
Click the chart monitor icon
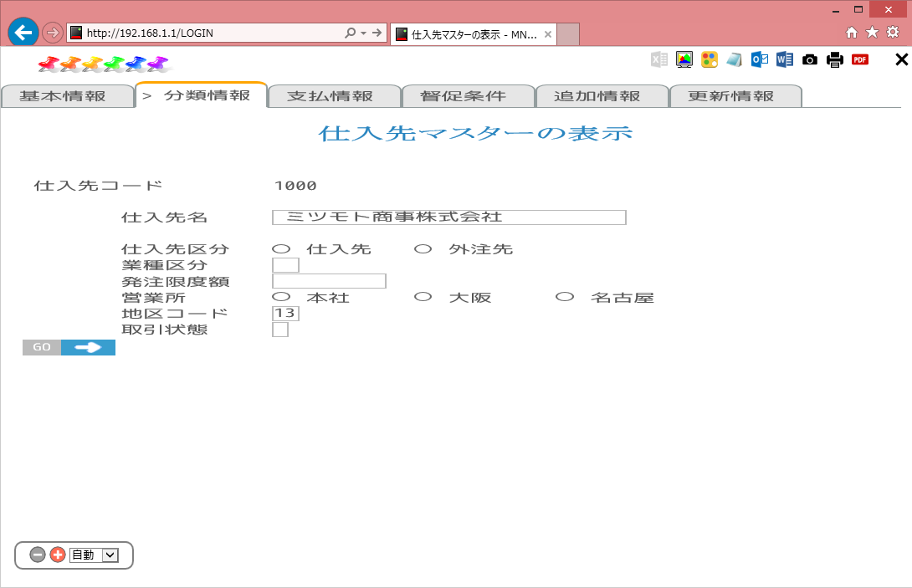(x=684, y=59)
